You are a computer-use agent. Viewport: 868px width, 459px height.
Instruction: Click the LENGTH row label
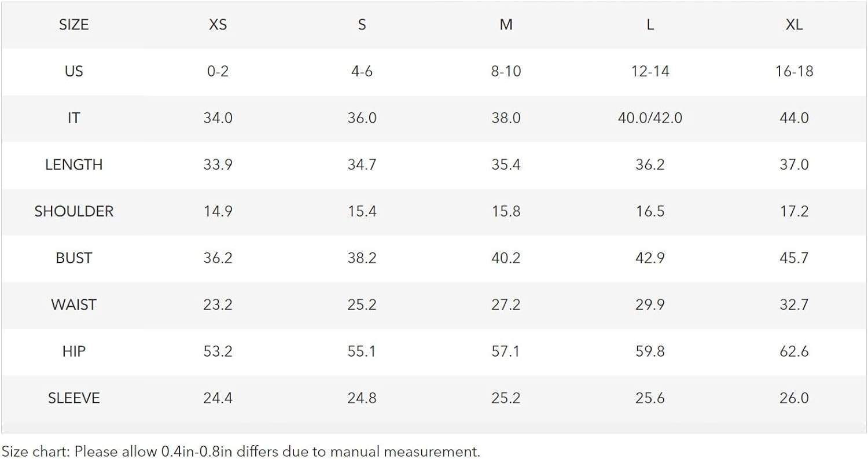click(x=73, y=164)
